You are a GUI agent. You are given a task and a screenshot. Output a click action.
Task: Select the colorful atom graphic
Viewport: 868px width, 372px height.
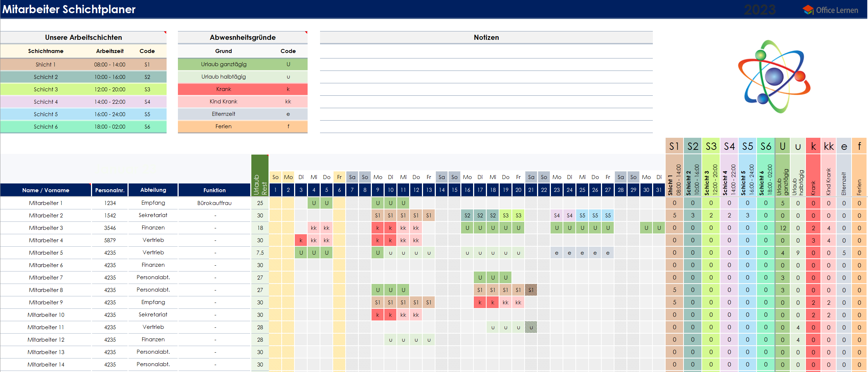pyautogui.click(x=774, y=76)
